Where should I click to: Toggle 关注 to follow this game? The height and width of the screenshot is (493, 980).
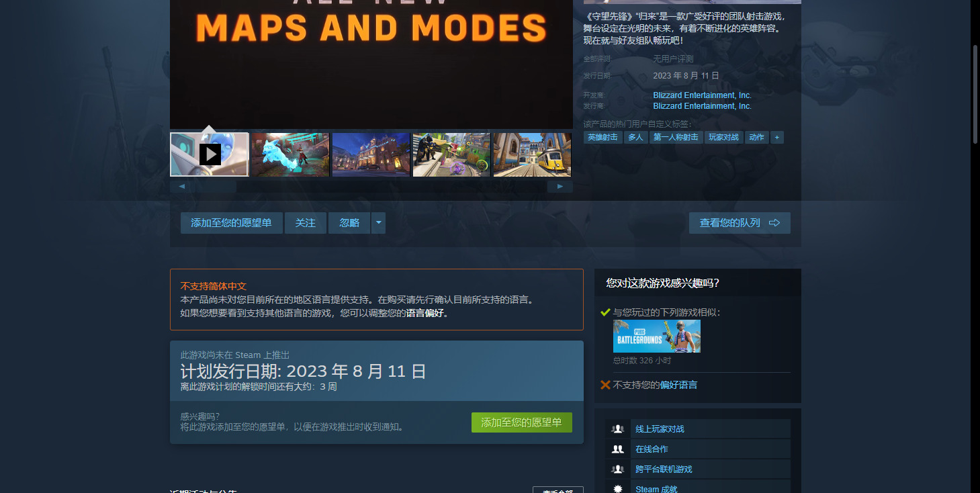tap(305, 223)
